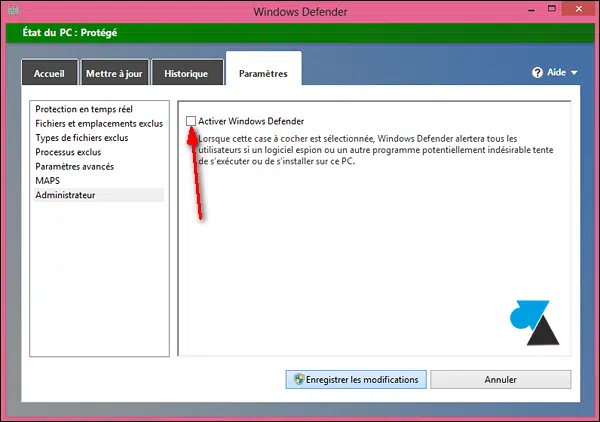
Task: Select the Administrateur entry
Action: (99, 195)
